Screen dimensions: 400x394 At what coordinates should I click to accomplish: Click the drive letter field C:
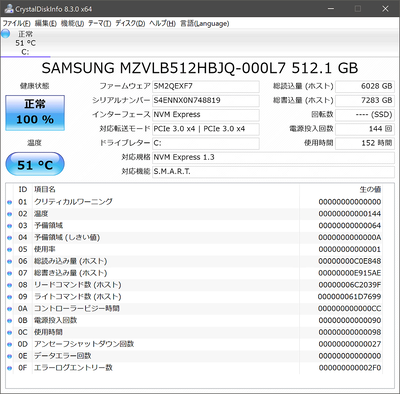tap(206, 143)
